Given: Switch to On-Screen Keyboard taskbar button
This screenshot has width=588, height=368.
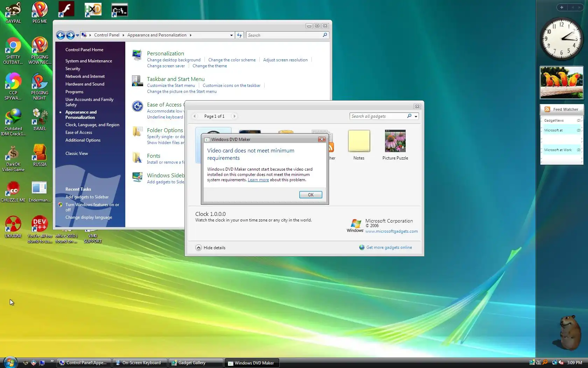Looking at the screenshot, I should click(x=140, y=363).
